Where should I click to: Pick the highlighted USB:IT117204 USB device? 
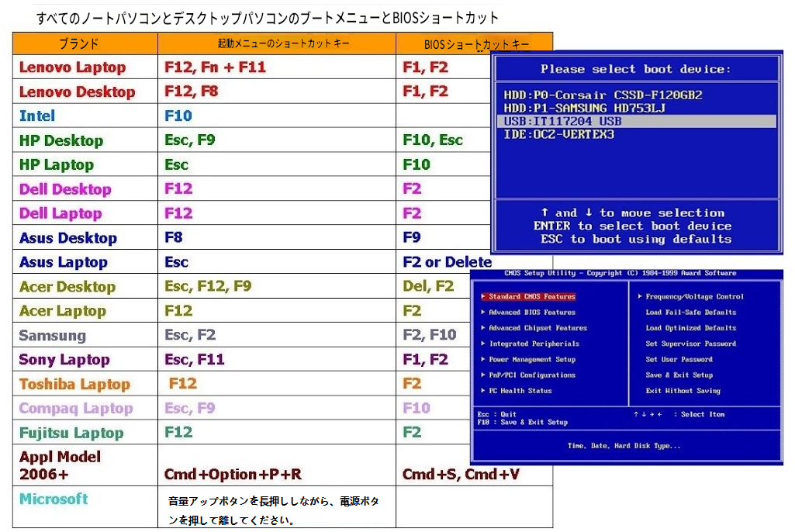637,121
